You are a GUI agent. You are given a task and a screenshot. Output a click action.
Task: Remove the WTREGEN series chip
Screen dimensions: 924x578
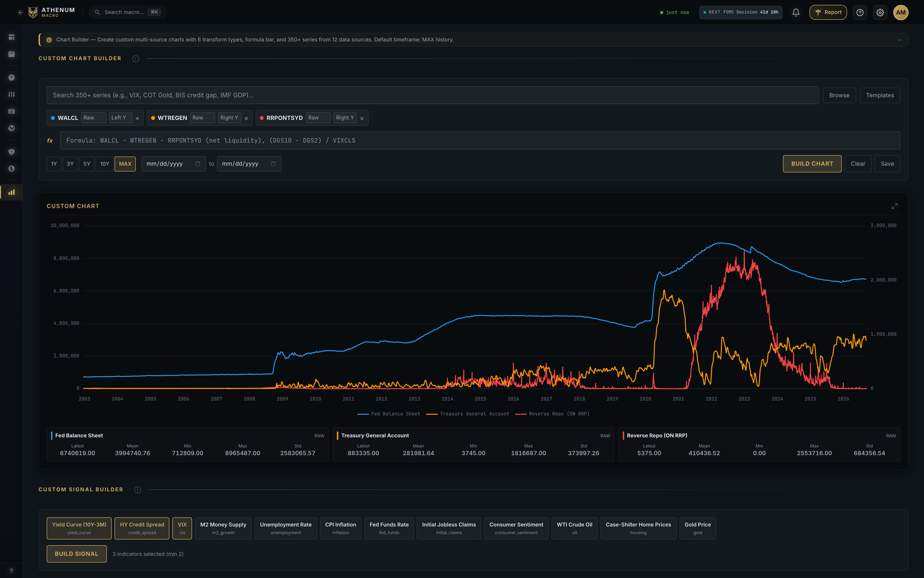246,118
